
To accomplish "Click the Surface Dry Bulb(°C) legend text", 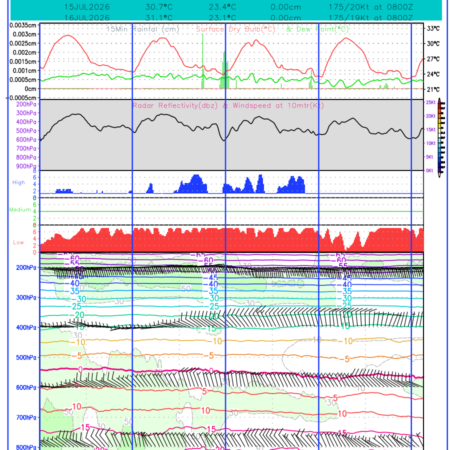I will [x=236, y=29].
